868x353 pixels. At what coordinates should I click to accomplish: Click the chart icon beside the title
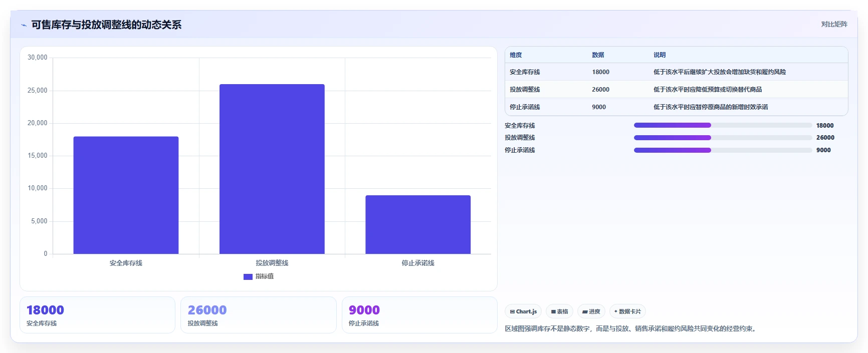point(24,25)
